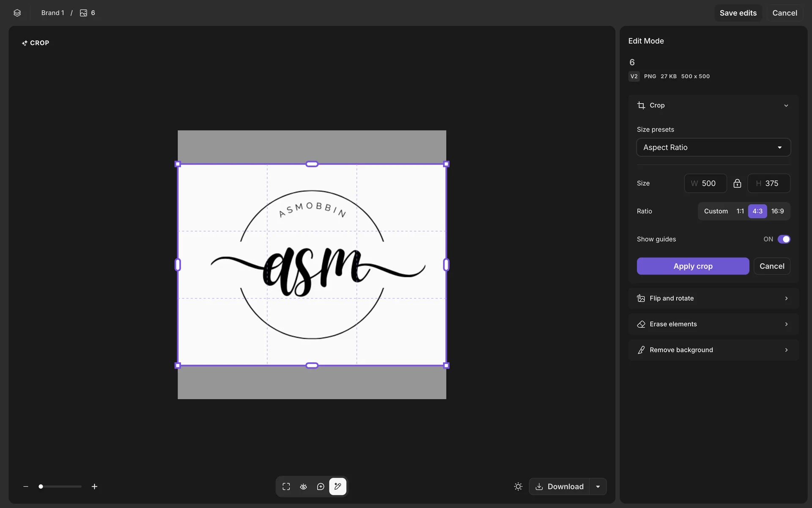Image resolution: width=812 pixels, height=508 pixels.
Task: Expand the Flip and rotate section
Action: 713,298
